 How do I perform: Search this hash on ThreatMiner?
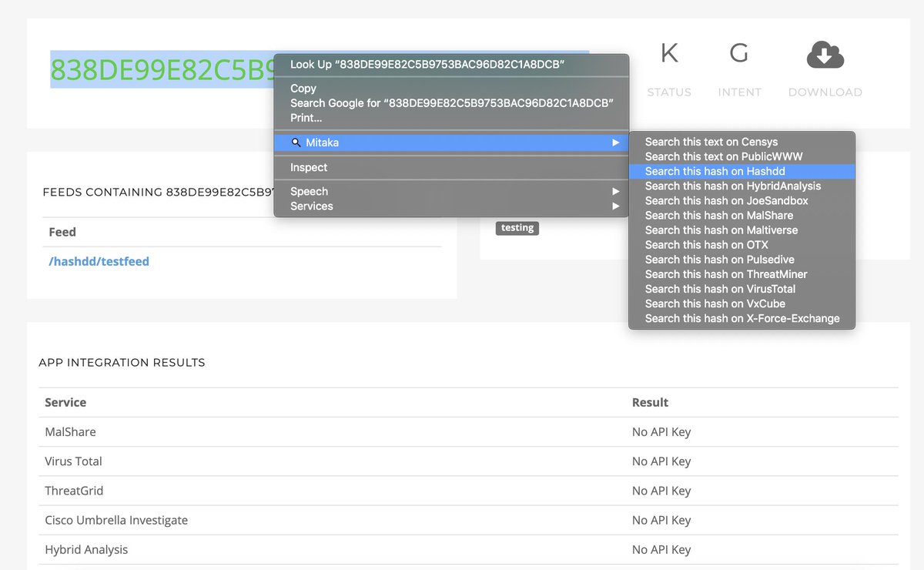(742, 273)
